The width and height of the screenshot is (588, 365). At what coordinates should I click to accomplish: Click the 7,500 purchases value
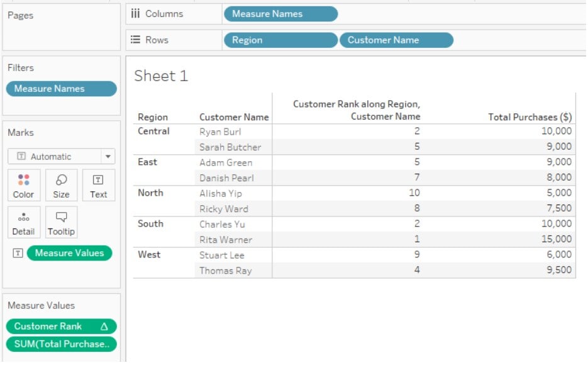tap(559, 208)
